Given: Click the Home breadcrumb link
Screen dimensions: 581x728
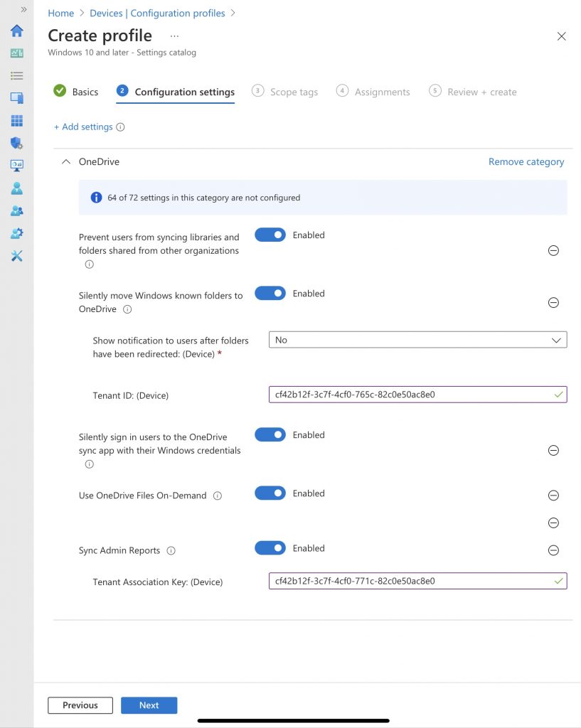Looking at the screenshot, I should pos(61,14).
